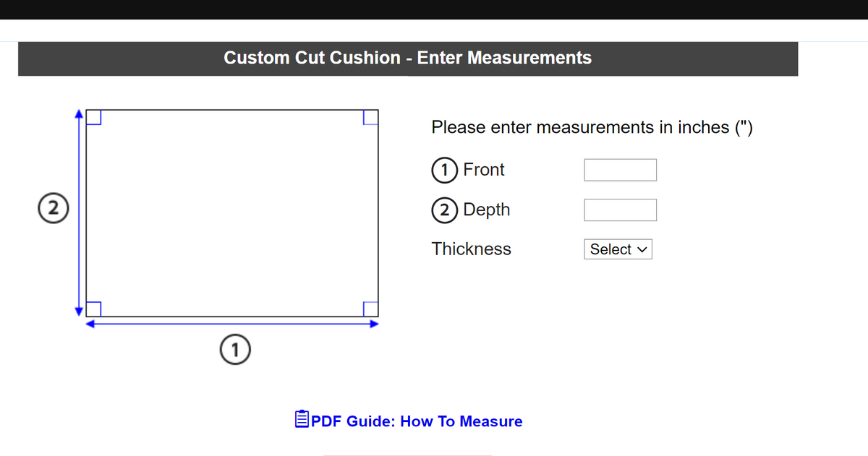Click the Thickness label text

[471, 249]
